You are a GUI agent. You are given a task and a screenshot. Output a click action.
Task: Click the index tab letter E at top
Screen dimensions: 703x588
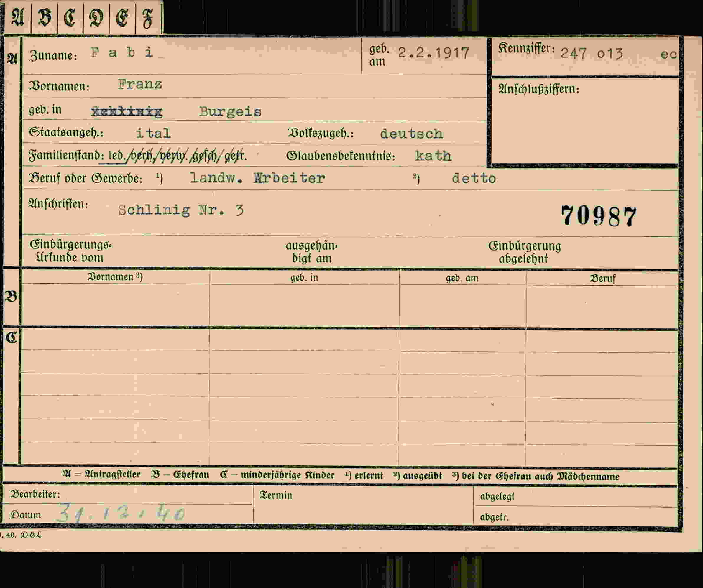[x=122, y=18]
